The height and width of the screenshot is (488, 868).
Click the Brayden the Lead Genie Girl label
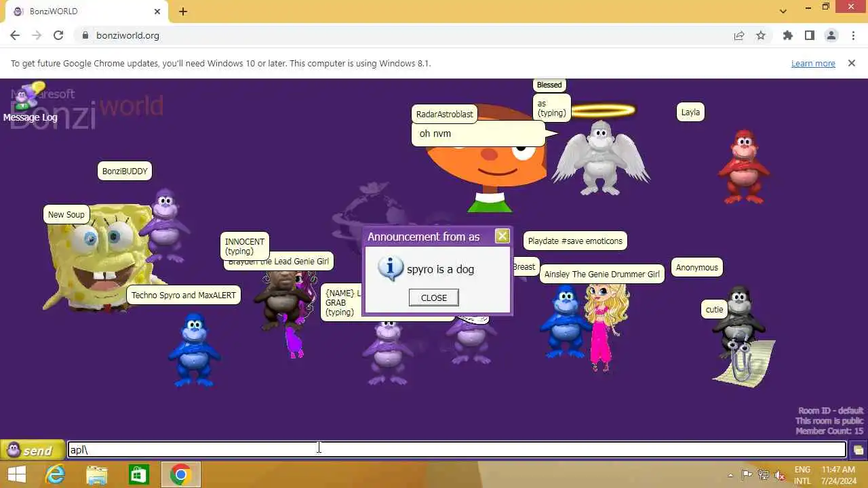tap(279, 262)
